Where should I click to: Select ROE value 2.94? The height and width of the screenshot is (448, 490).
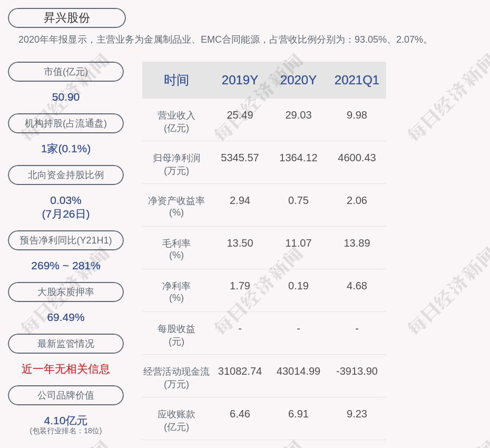[x=240, y=200]
